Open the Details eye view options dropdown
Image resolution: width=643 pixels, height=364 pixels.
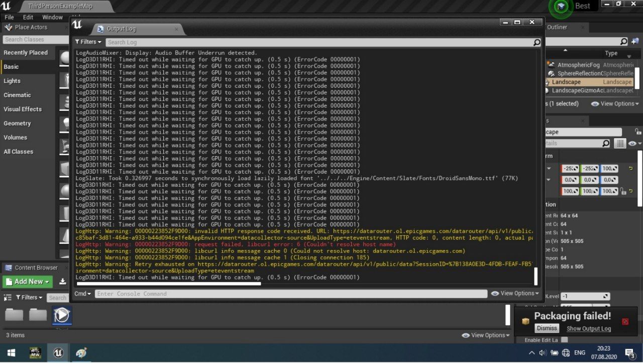(634, 144)
